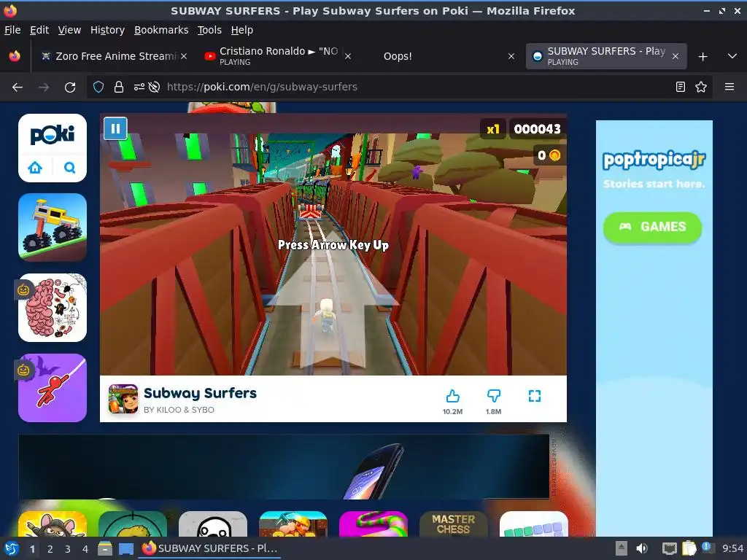The image size is (747, 560).
Task: Open the Edit menu
Action: pos(39,30)
